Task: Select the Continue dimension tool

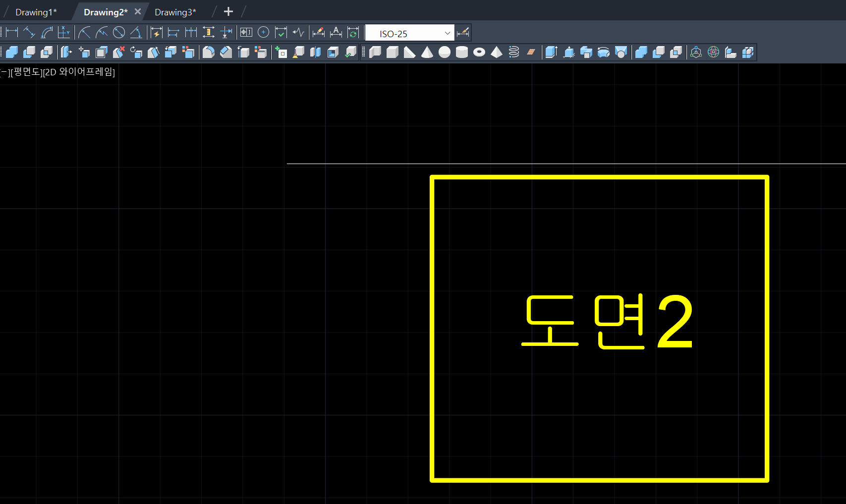Action: (x=191, y=33)
